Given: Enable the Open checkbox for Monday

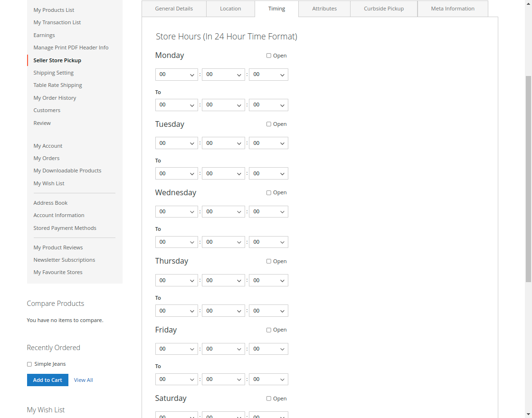Looking at the screenshot, I should (x=268, y=56).
